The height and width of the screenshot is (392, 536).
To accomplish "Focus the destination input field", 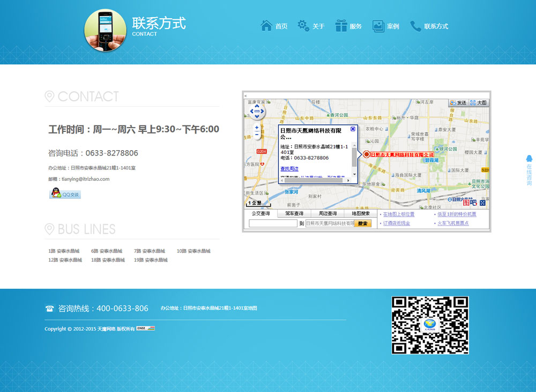I will coord(330,224).
